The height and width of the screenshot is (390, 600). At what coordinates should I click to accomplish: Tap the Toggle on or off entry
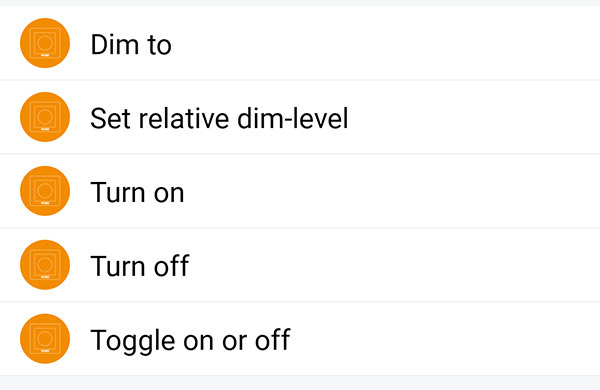pyautogui.click(x=300, y=338)
